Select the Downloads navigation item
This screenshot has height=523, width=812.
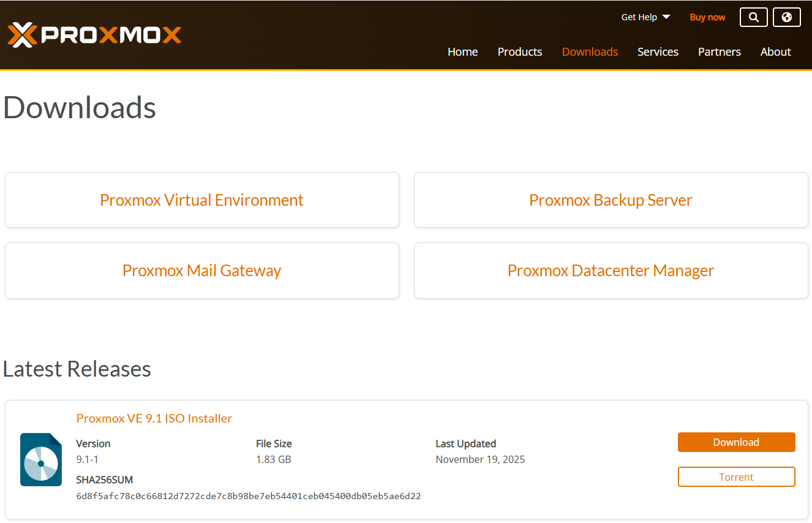[x=590, y=52]
